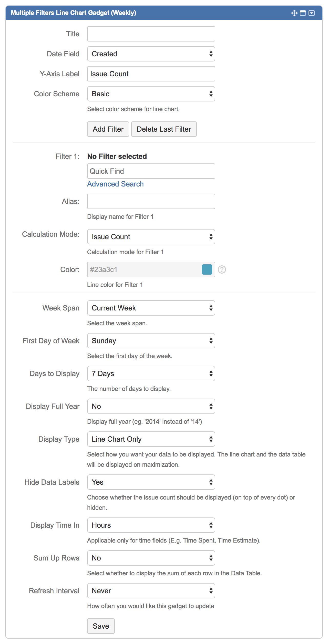Click the move gadget drag icon

[294, 13]
